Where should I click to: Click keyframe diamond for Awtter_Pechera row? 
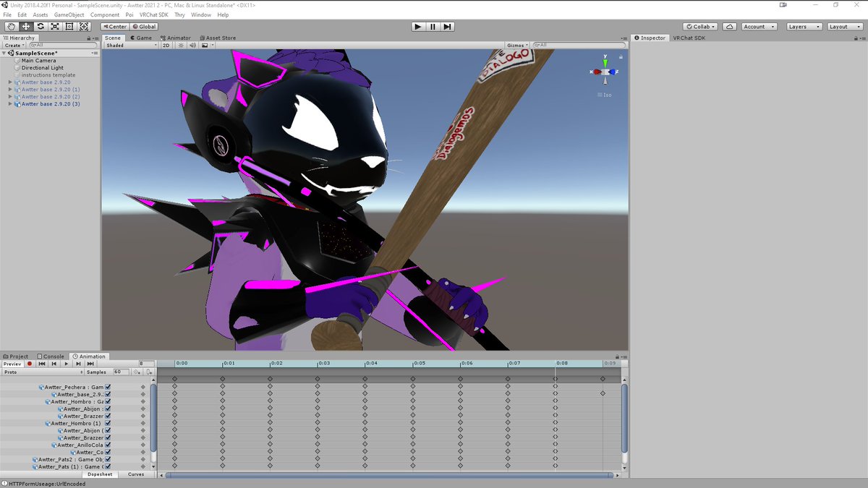point(142,387)
